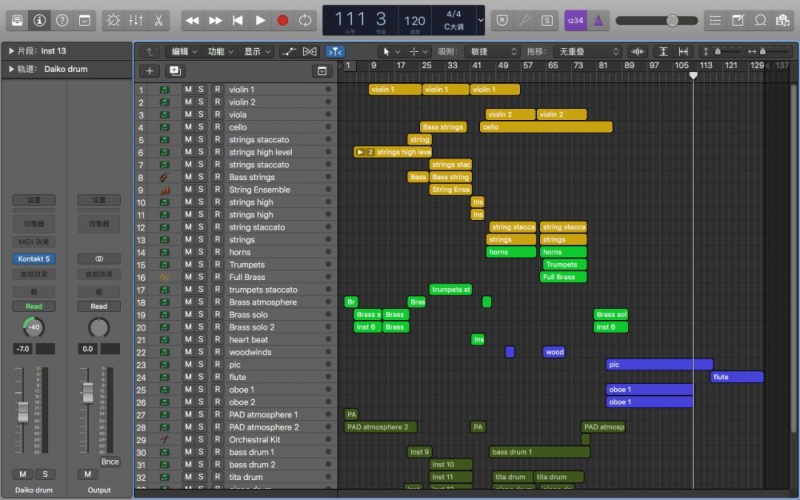Toggle the Metronome click icon
Image resolution: width=800 pixels, height=500 pixels.
tap(598, 20)
